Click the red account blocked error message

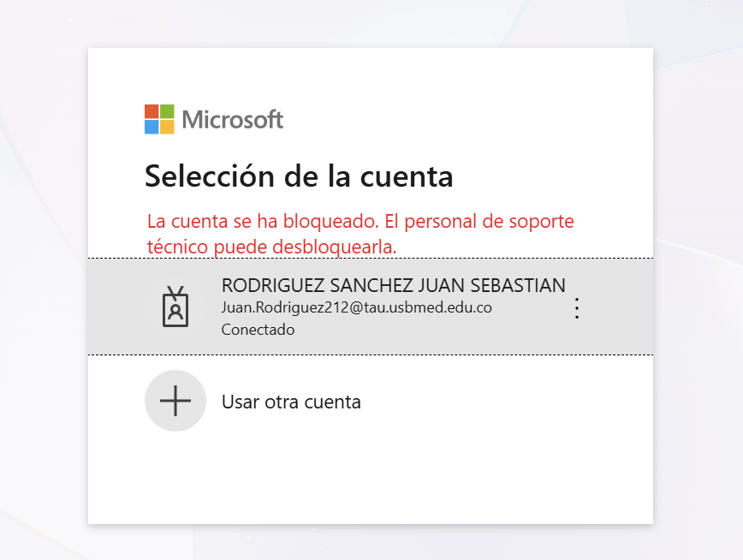point(360,234)
